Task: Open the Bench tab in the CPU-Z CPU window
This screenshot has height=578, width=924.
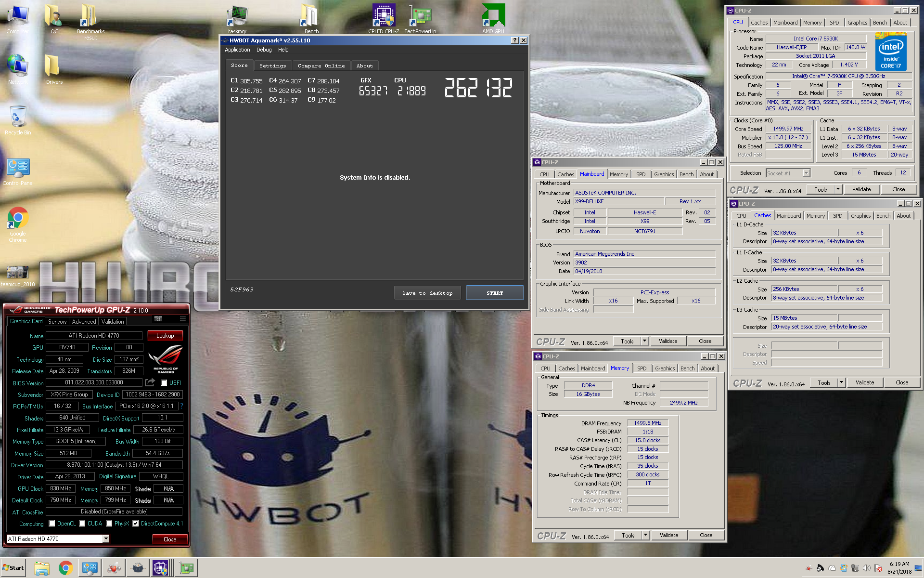Action: click(880, 23)
